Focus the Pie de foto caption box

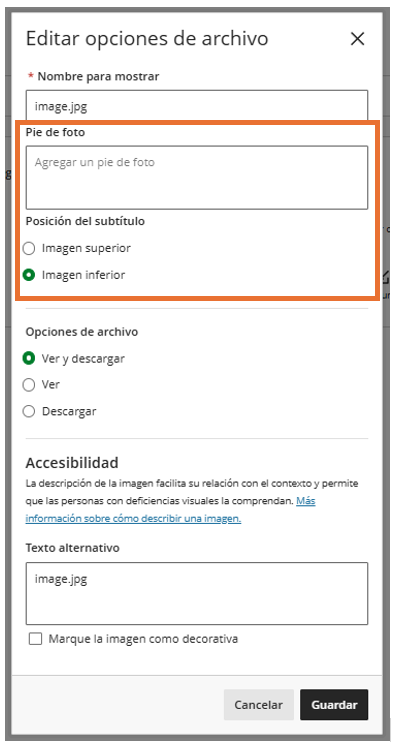tap(197, 177)
